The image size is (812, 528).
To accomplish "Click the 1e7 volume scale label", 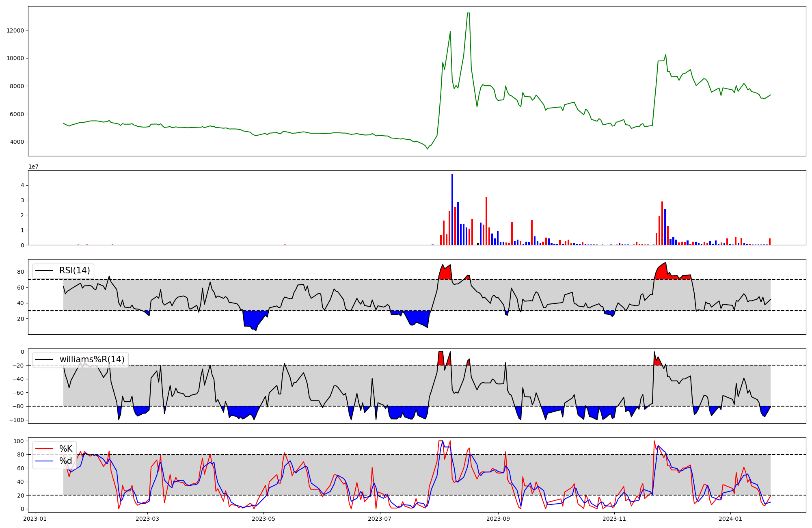I will tap(33, 167).
